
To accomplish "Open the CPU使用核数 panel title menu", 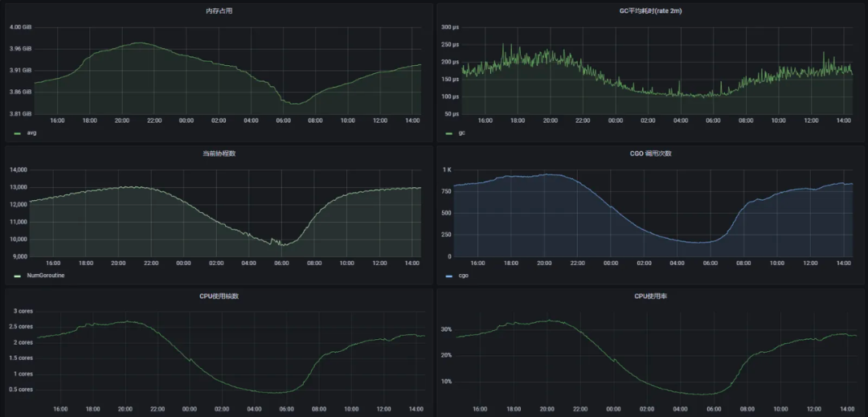I will (219, 296).
